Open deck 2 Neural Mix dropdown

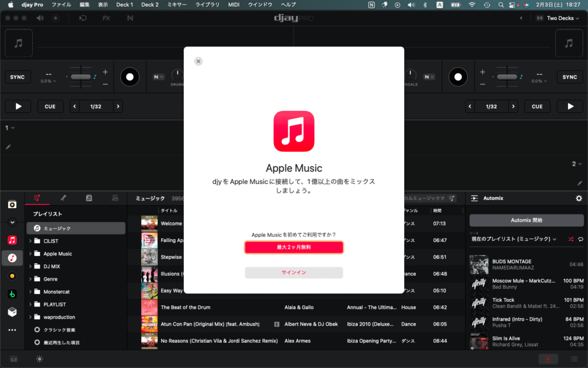[x=429, y=77]
